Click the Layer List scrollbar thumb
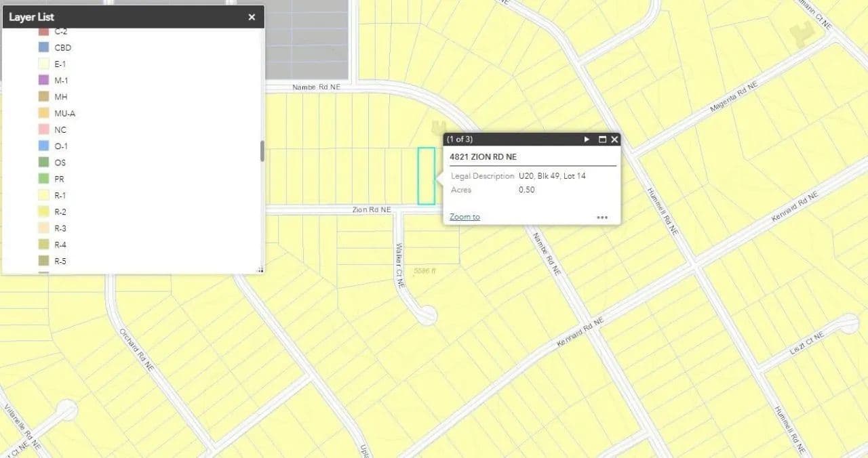Image resolution: width=868 pixels, height=458 pixels. 262,151
